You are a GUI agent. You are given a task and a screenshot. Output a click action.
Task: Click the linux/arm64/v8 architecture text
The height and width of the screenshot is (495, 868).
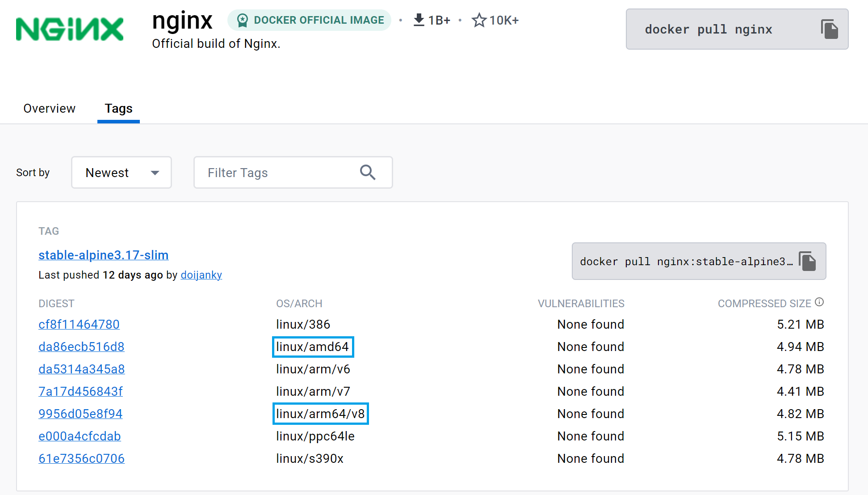pos(320,414)
